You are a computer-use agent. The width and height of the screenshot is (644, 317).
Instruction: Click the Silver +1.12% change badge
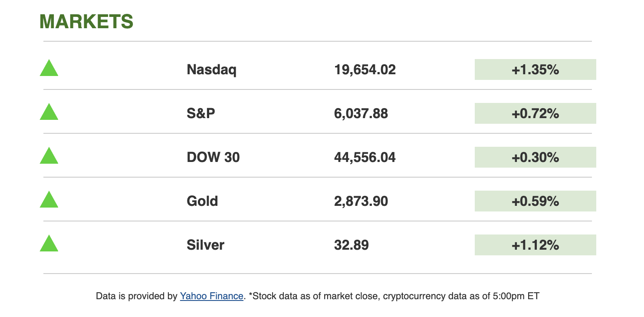(x=535, y=245)
